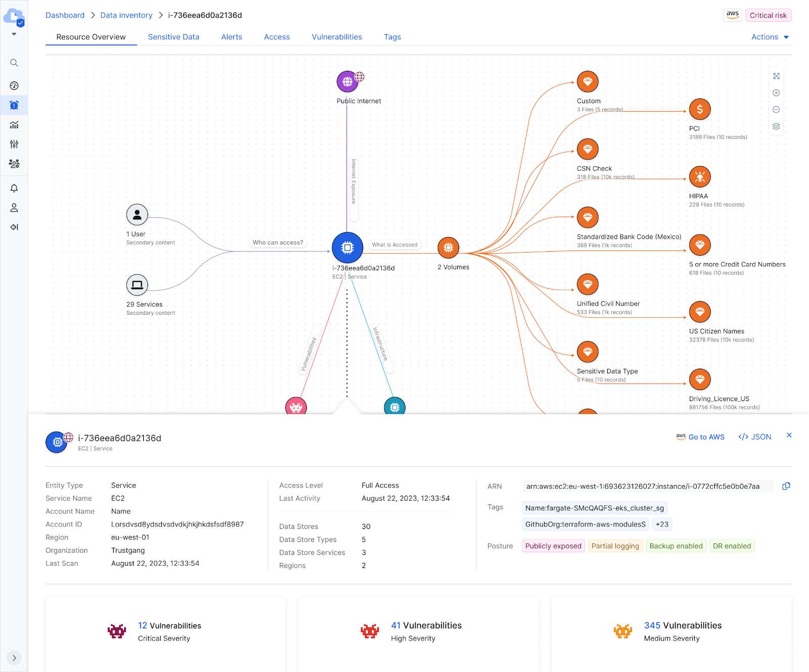Click the search icon in sidebar
Screen dimensions: 809x672
[x=14, y=63]
